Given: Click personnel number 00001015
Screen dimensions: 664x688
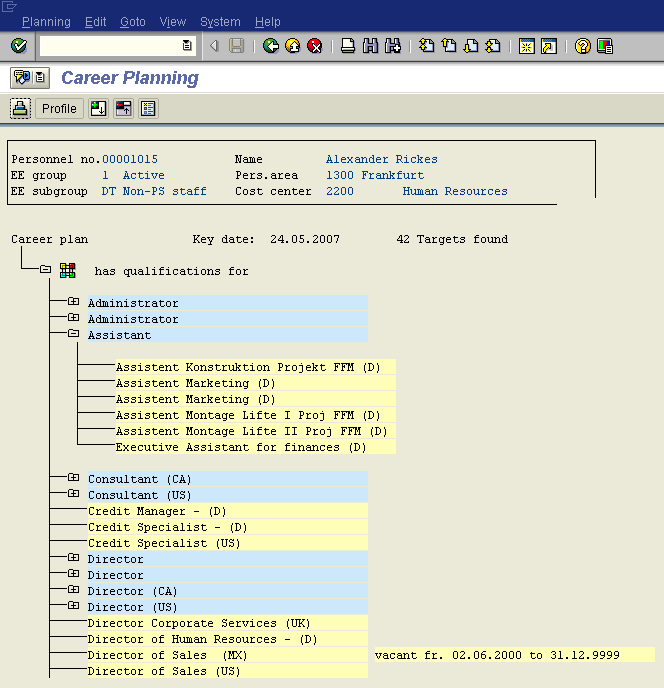Looking at the screenshot, I should coord(129,159).
